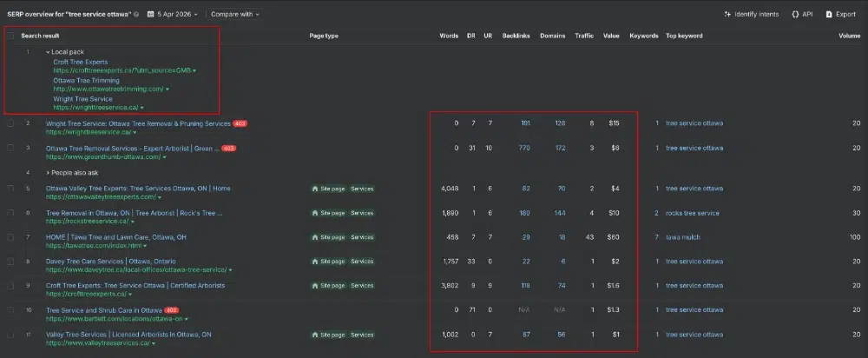Viewport: 868px width, 358px height.
Task: Check the box for the Tawa Tree row
Action: [10, 238]
